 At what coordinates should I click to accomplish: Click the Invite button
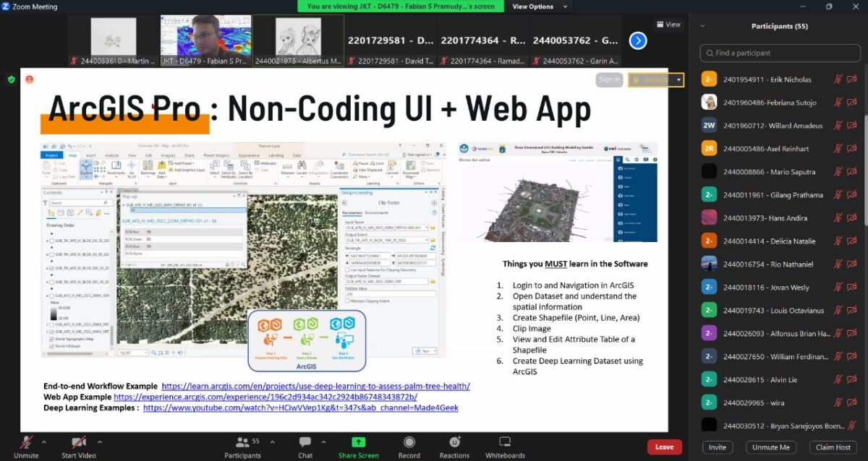pos(717,447)
